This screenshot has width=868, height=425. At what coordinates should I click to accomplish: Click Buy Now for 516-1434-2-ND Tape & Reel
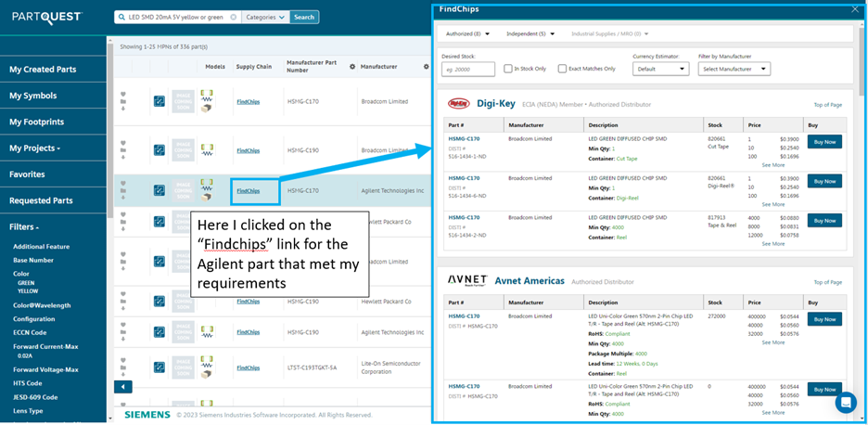point(824,221)
